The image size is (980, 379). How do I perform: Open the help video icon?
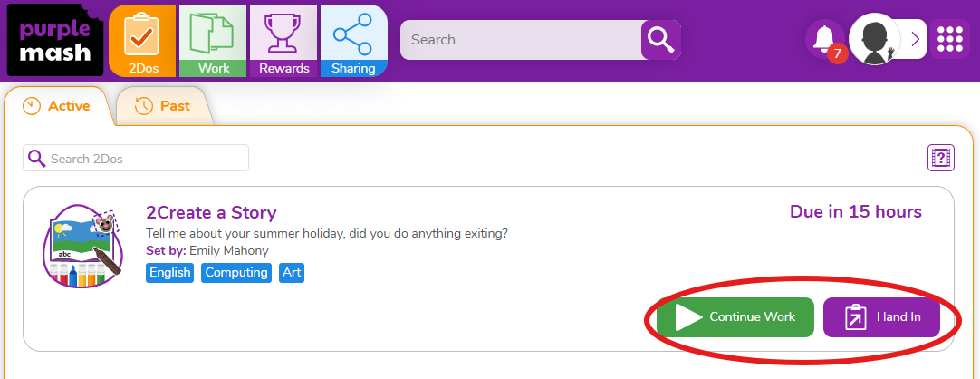tap(941, 158)
